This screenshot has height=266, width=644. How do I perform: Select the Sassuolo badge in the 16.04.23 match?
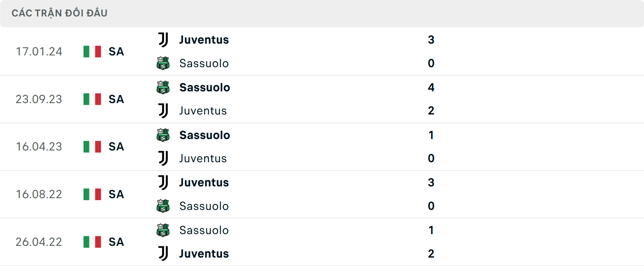(163, 135)
